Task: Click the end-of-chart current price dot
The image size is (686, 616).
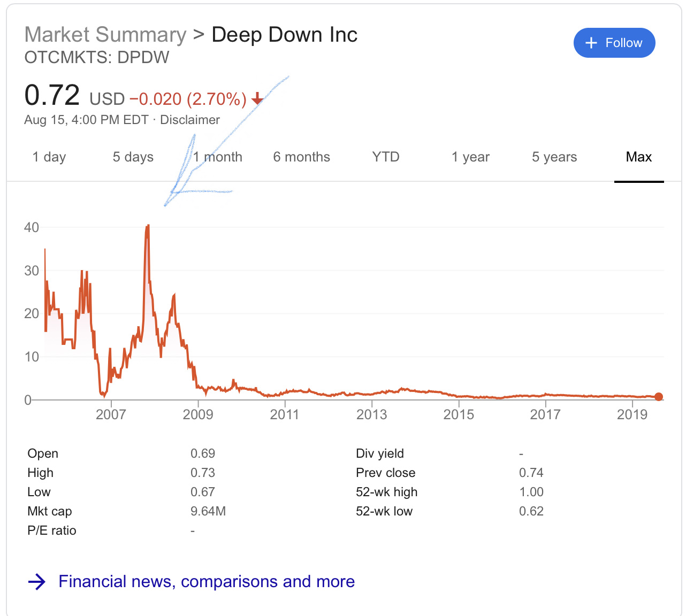Action: tap(659, 397)
